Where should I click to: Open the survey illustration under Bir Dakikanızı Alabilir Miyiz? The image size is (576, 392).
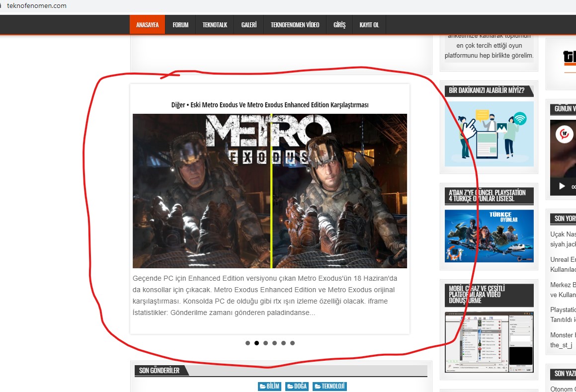[x=489, y=134]
